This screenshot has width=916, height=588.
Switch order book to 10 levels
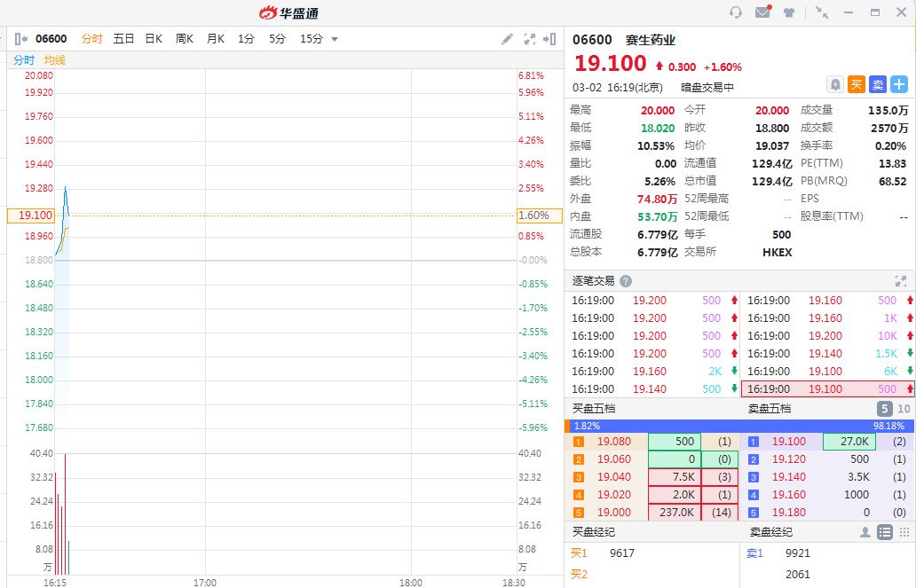click(x=904, y=409)
